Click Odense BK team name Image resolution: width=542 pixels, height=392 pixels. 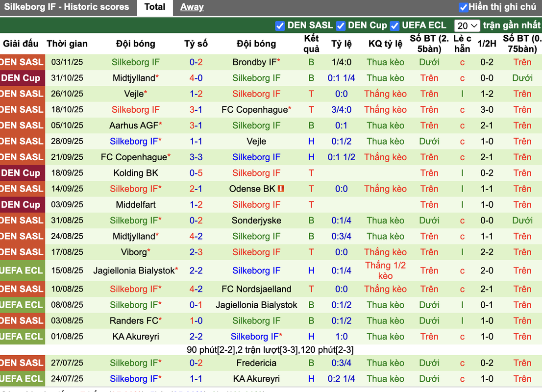point(252,189)
